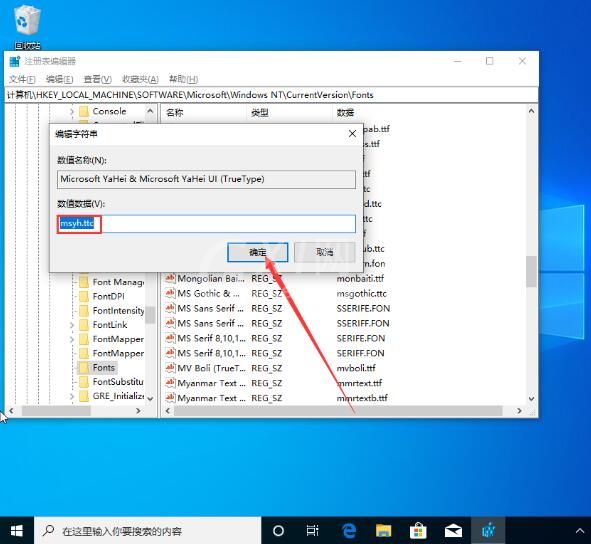Click the Registry Editor title bar icon
This screenshot has height=544, width=591.
15,61
